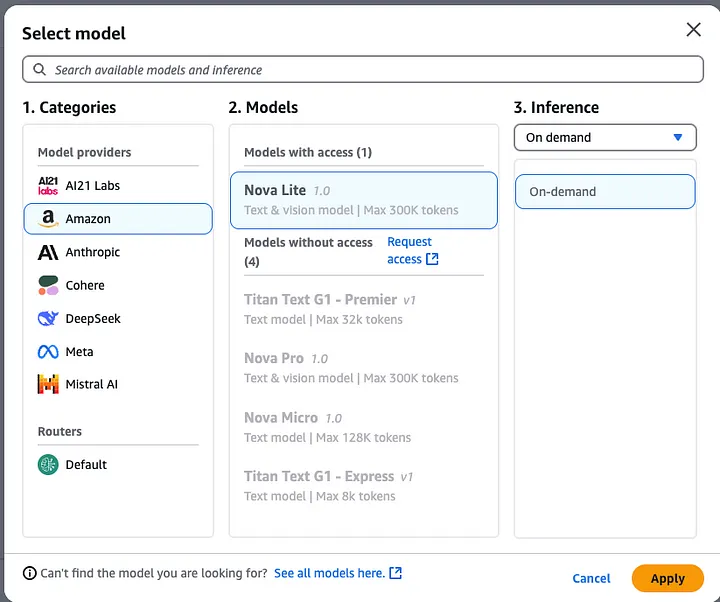Select Amazon provider
The width and height of the screenshot is (720, 602).
[x=118, y=219]
